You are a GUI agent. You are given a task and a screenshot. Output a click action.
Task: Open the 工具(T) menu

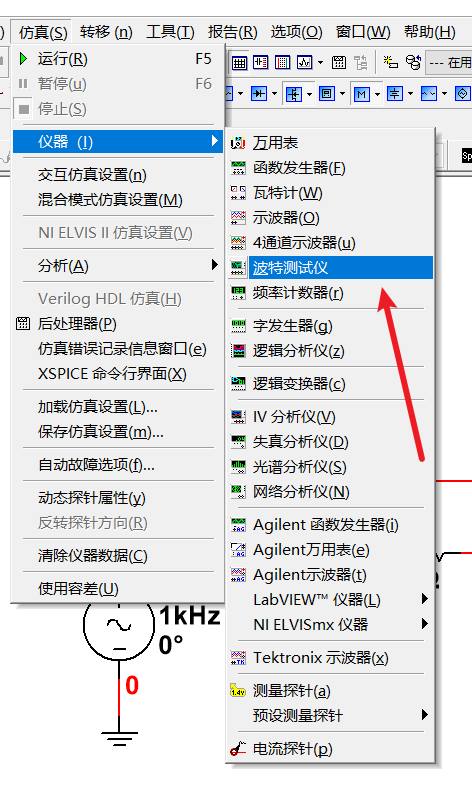coord(170,32)
